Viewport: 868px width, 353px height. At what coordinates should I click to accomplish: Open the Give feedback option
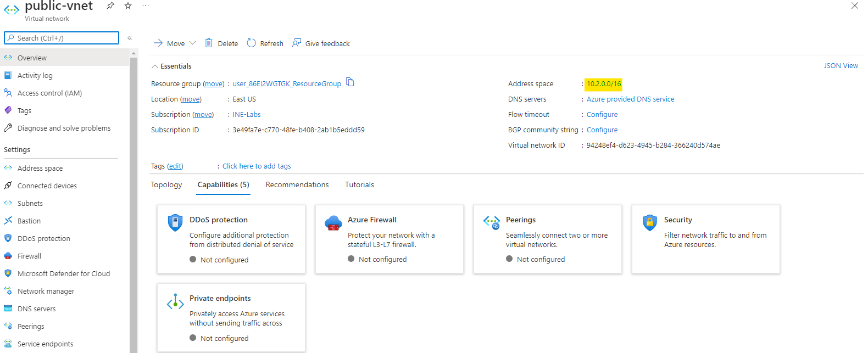[x=321, y=43]
